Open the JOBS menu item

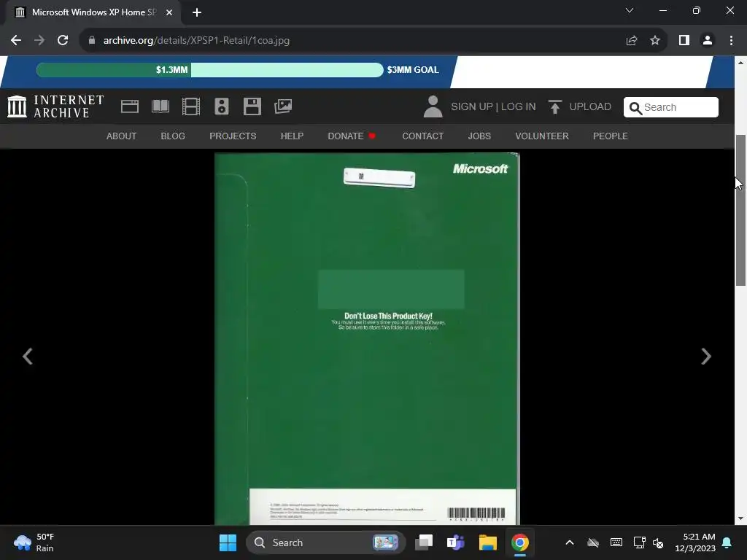479,136
